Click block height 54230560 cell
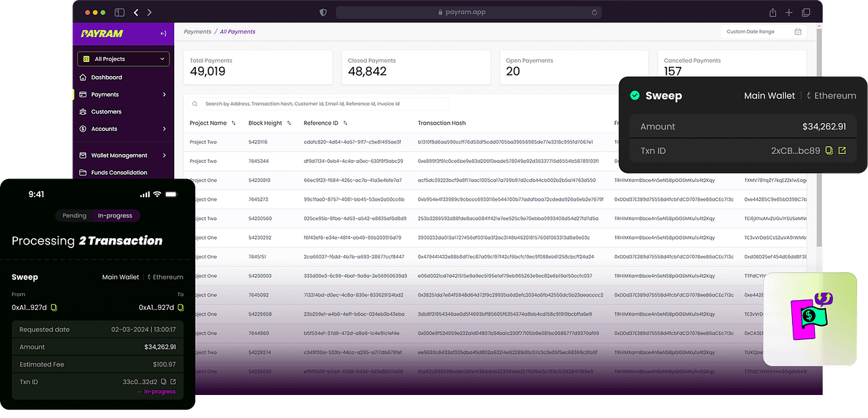 [260, 219]
